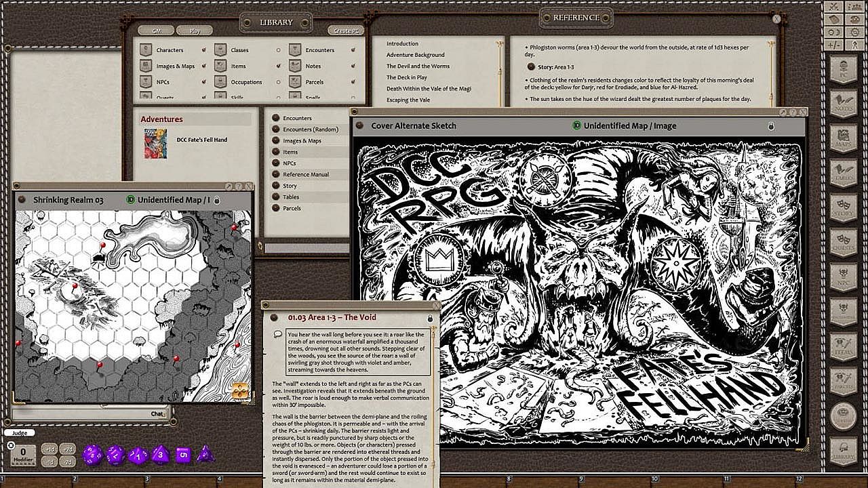Click the +1d button
Image resolution: width=868 pixels, height=488 pixels.
point(50,449)
